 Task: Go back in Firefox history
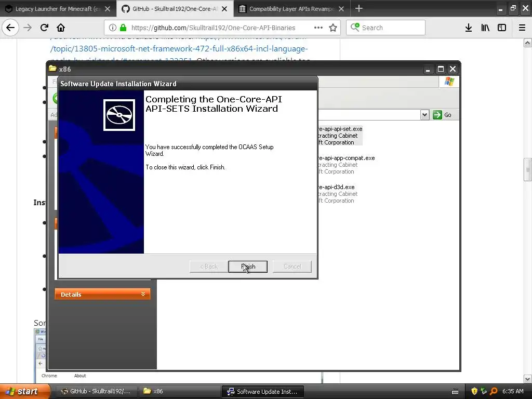[x=10, y=28]
